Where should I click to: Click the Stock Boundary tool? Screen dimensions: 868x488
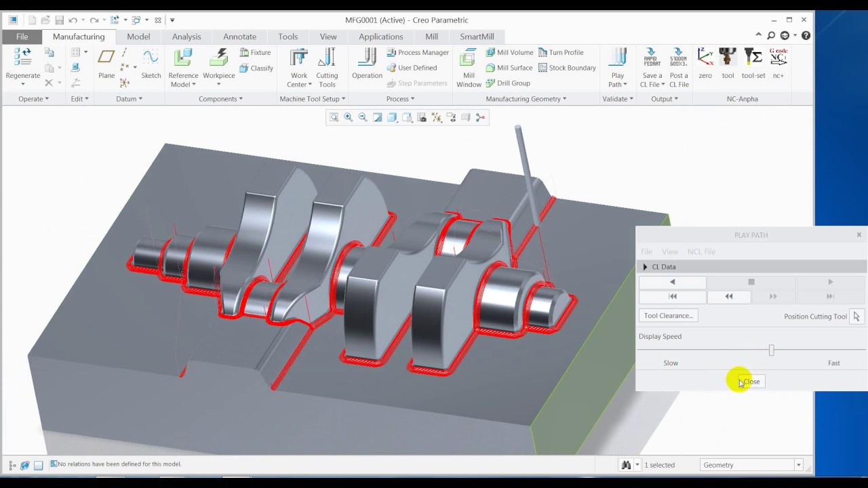pos(567,68)
